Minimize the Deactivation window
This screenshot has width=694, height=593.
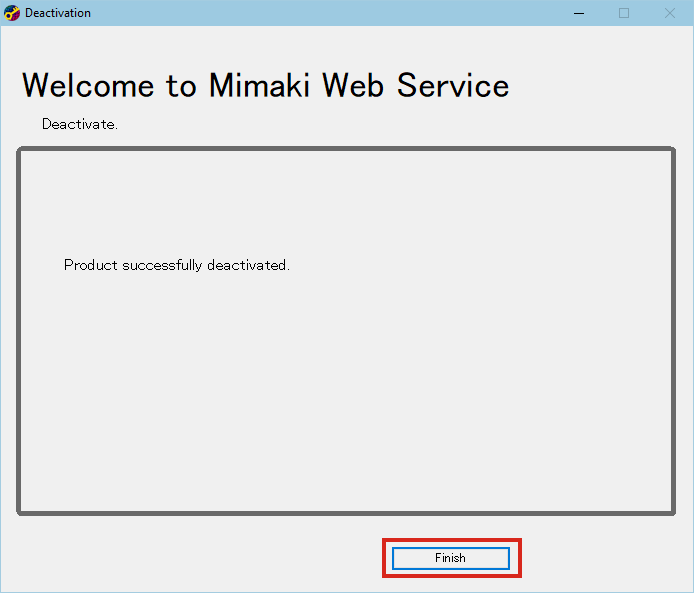(x=578, y=13)
